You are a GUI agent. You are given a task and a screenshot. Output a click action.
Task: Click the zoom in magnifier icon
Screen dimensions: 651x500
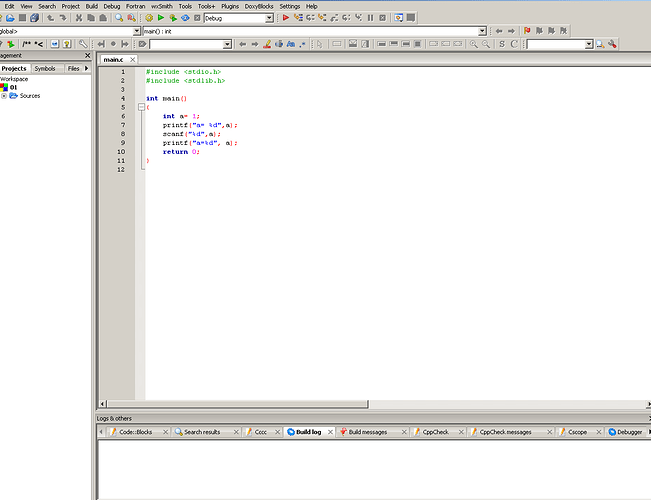coord(474,44)
